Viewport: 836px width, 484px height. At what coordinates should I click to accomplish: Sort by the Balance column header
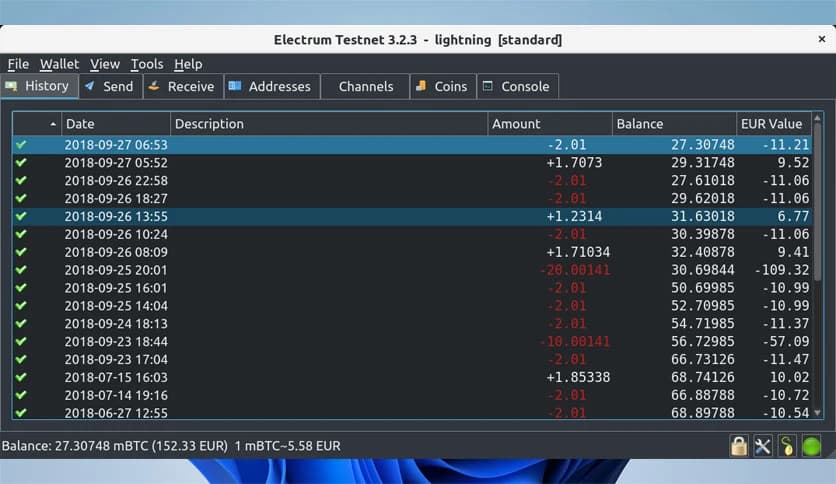tap(674, 124)
